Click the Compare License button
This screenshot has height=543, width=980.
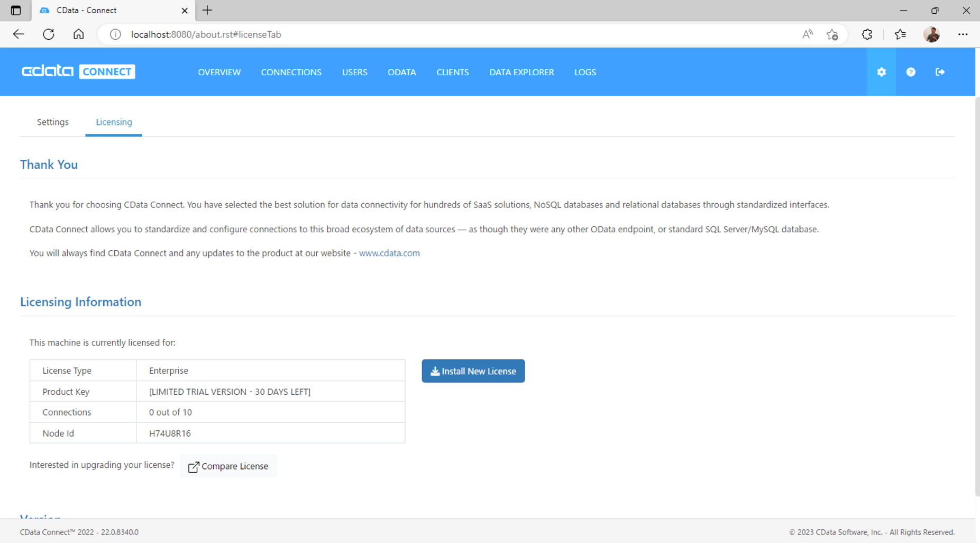228,466
